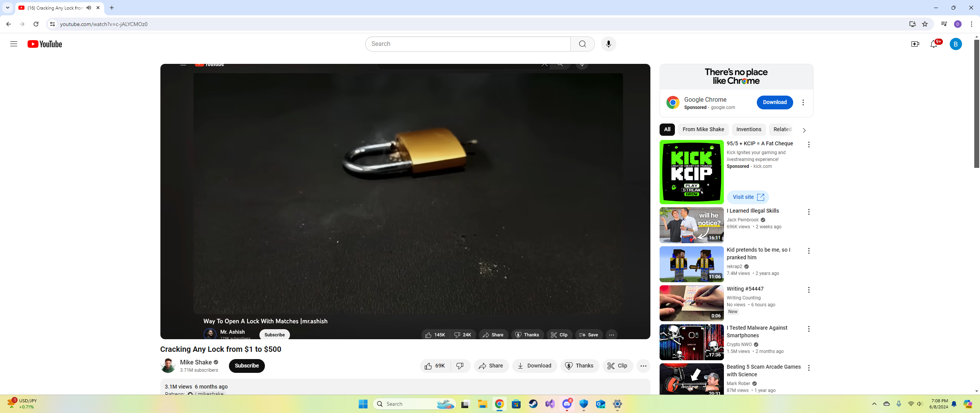
Task: Click the search magnifier button
Action: click(x=582, y=44)
